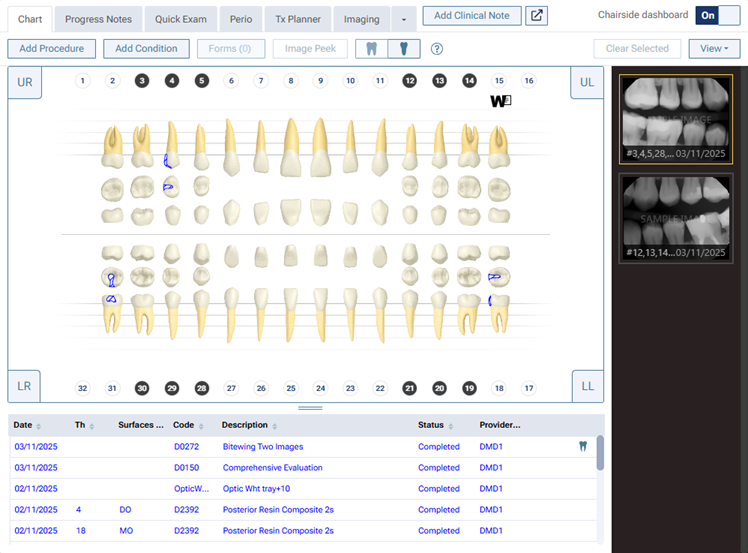Open the Tx Planner tab

click(x=298, y=19)
